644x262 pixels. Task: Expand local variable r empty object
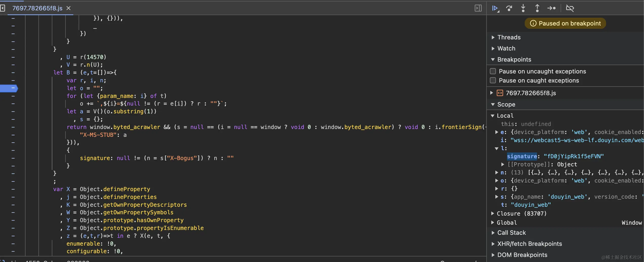(x=497, y=189)
